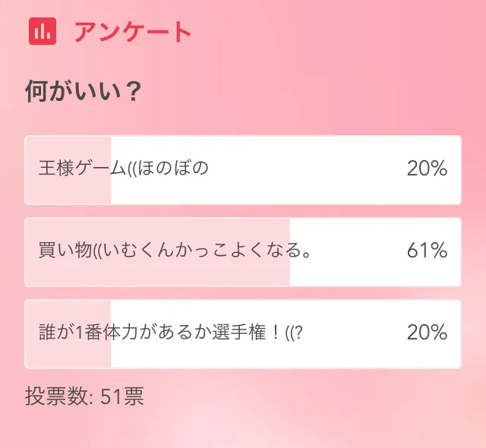Click the 51票 total vote count

[x=121, y=396]
